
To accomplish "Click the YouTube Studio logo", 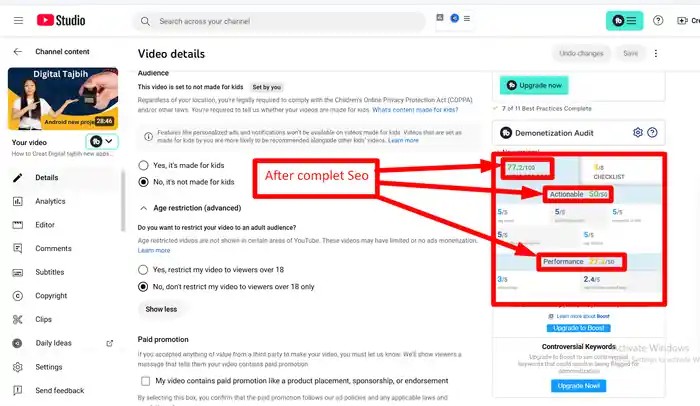I will tap(61, 20).
